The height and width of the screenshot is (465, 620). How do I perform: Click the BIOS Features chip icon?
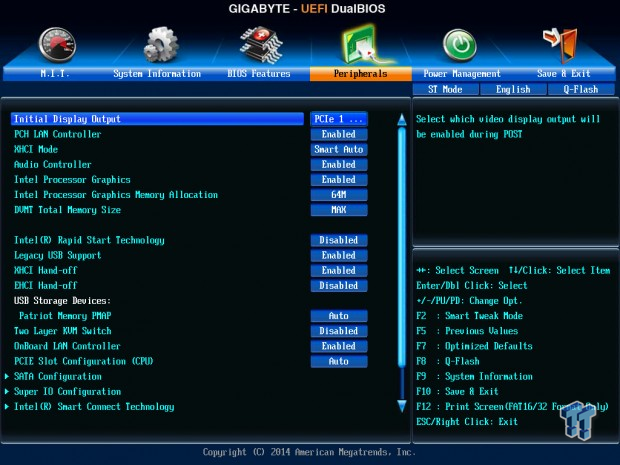(261, 45)
